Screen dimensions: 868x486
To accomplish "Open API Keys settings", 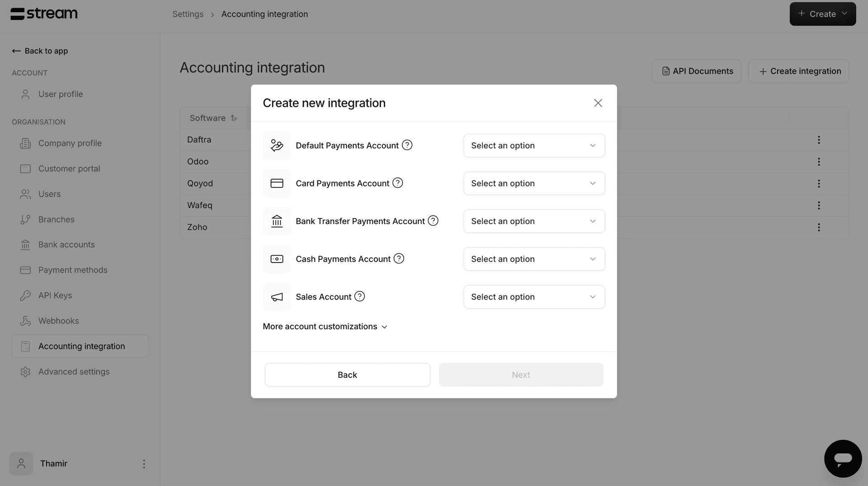I will pyautogui.click(x=80, y=295).
